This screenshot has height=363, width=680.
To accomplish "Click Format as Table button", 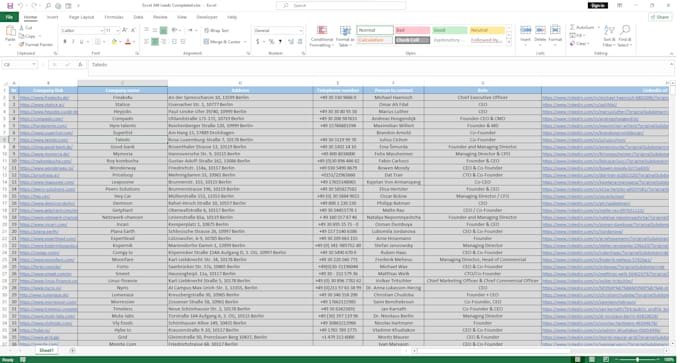I will point(345,36).
